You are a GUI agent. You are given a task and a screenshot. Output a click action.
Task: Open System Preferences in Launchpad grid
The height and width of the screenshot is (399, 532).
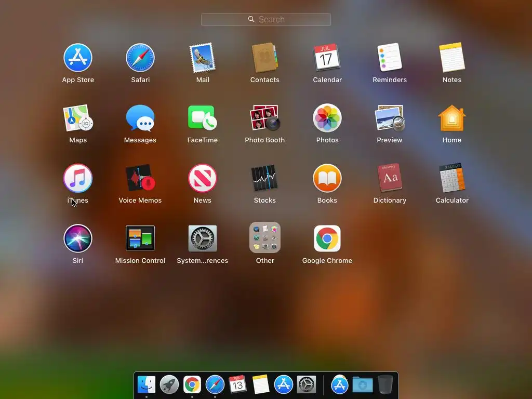point(203,238)
